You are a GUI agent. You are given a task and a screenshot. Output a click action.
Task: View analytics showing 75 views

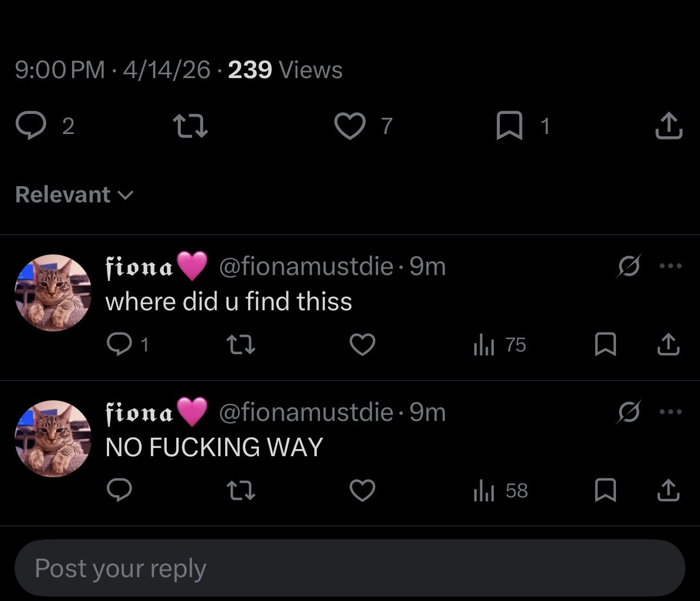[x=500, y=344]
